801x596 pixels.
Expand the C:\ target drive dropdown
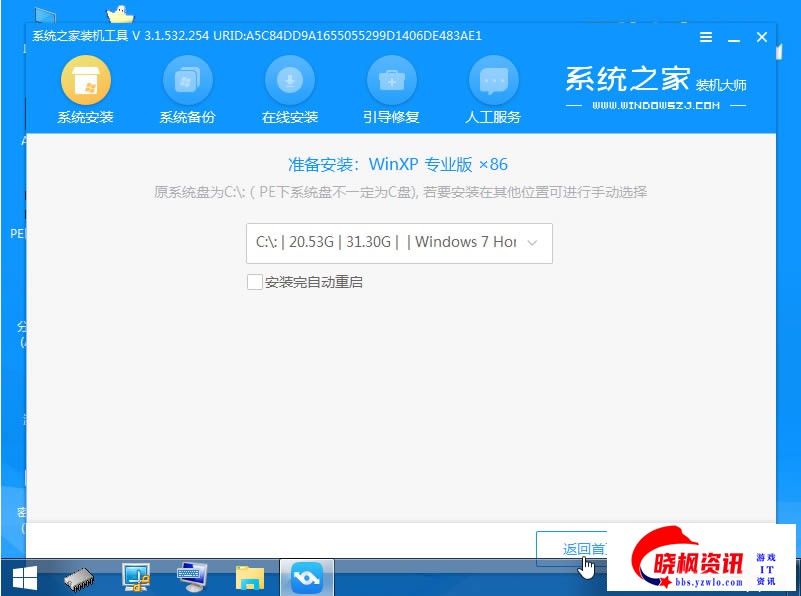[x=398, y=242]
